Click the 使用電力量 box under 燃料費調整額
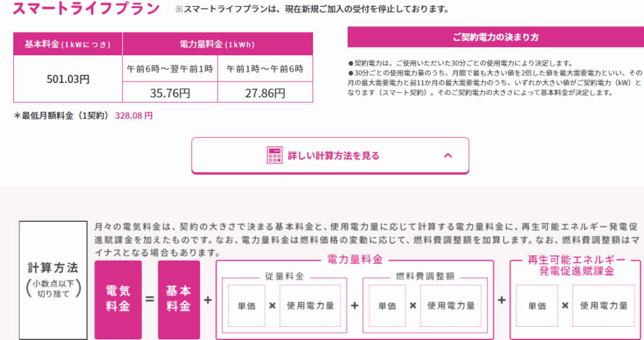Screen dimensions: 644x340 click(451, 305)
